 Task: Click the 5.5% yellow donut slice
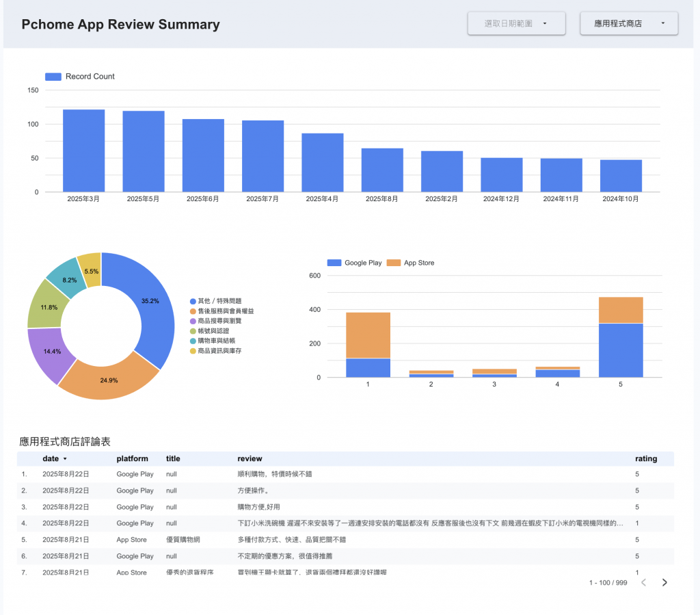[92, 271]
